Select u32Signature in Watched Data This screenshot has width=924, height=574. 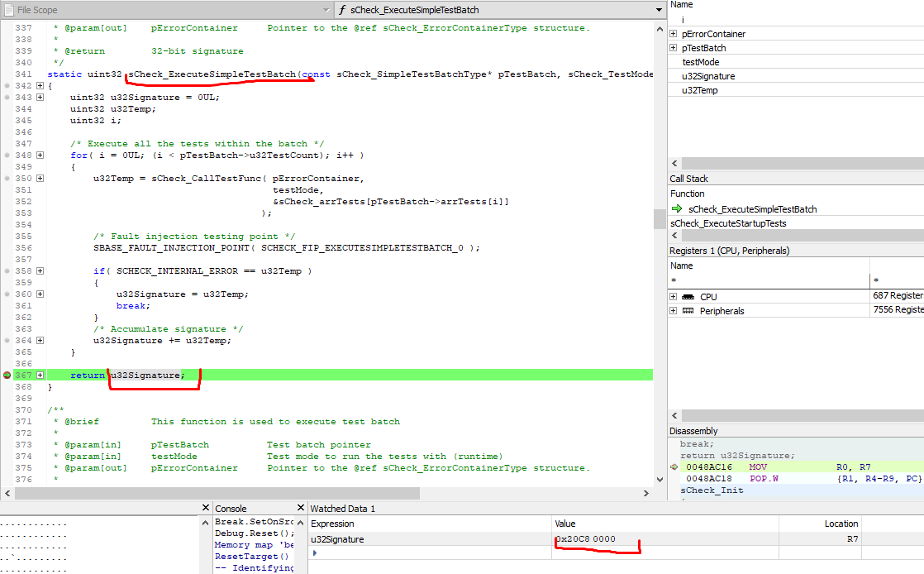337,539
